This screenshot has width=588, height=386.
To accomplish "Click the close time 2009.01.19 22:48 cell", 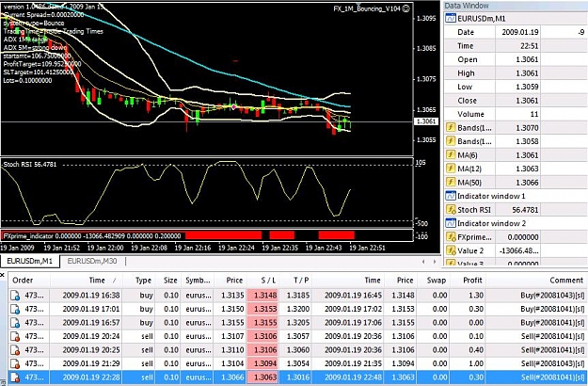I will pyautogui.click(x=353, y=378).
